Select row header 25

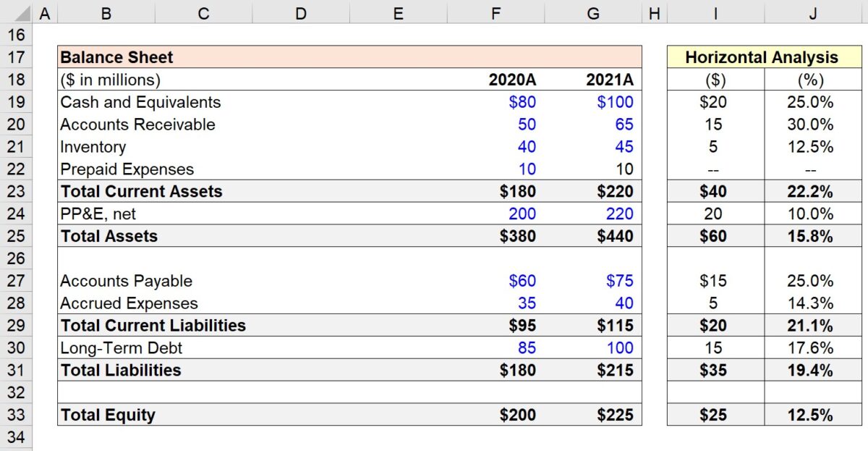tap(22, 236)
